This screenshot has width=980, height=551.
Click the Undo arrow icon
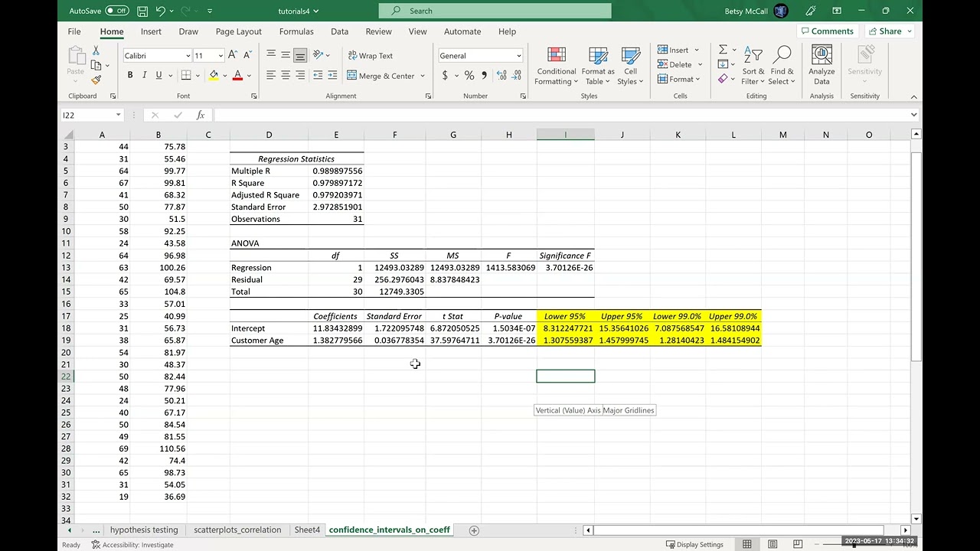pyautogui.click(x=161, y=11)
